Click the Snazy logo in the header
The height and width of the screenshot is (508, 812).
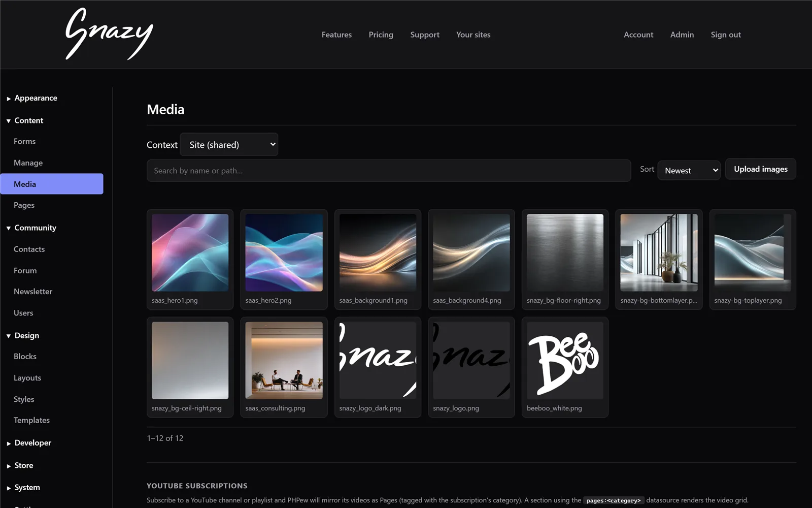109,34
